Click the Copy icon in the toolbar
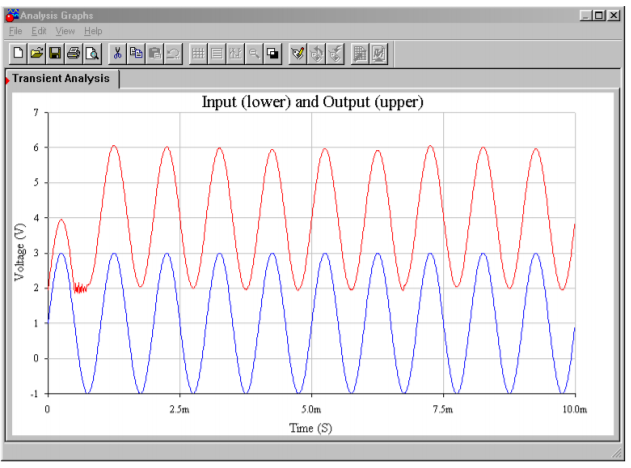631x468 pixels. (136, 53)
